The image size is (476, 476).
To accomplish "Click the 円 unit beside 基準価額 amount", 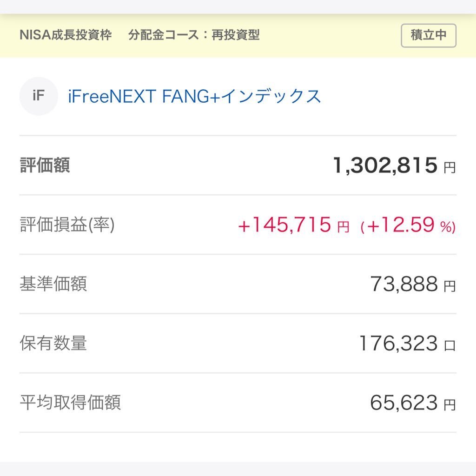I will coord(450,286).
